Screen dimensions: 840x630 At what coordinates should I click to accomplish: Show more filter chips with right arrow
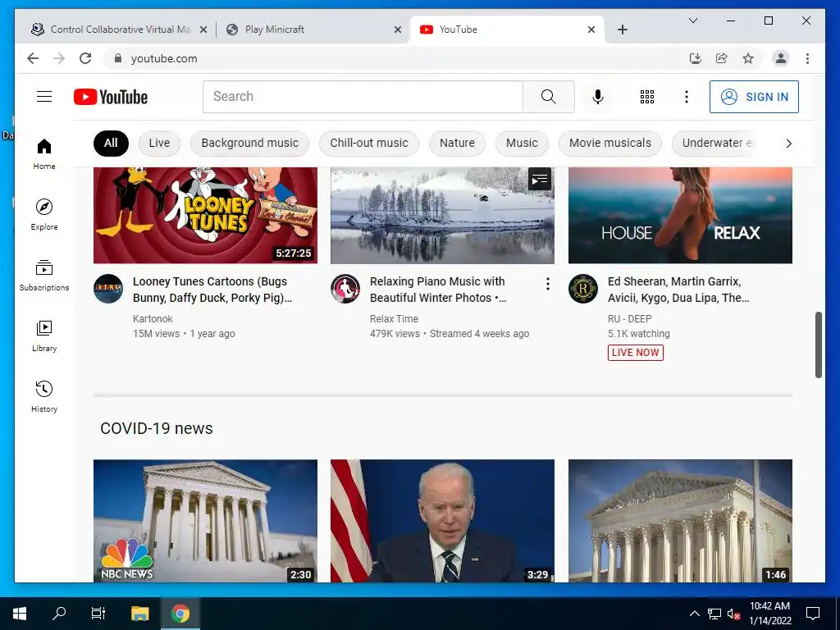coord(788,143)
